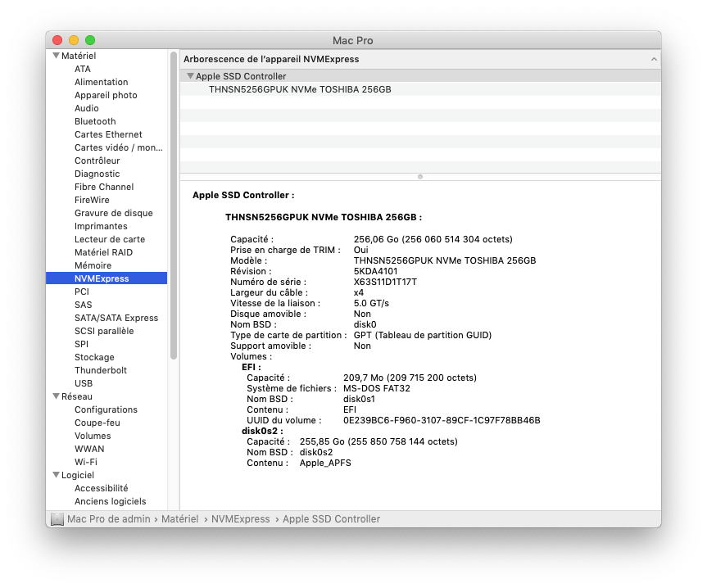Click serial number X63S11D1T17T
707x588 pixels.
(x=385, y=282)
